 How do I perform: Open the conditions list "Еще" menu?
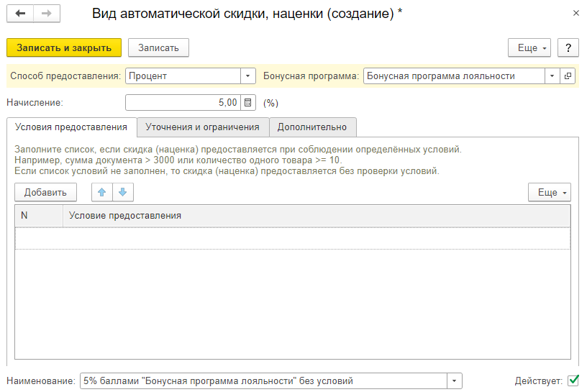tap(550, 193)
